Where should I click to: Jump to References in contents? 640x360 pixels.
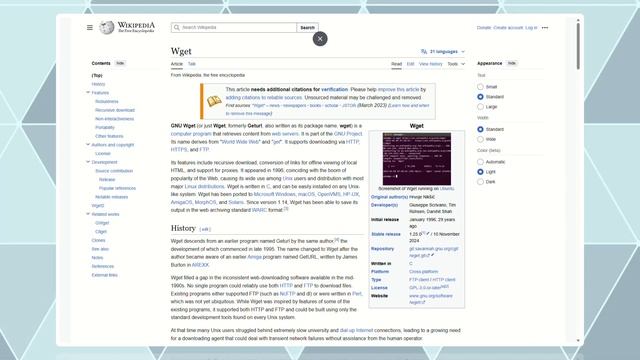(103, 266)
